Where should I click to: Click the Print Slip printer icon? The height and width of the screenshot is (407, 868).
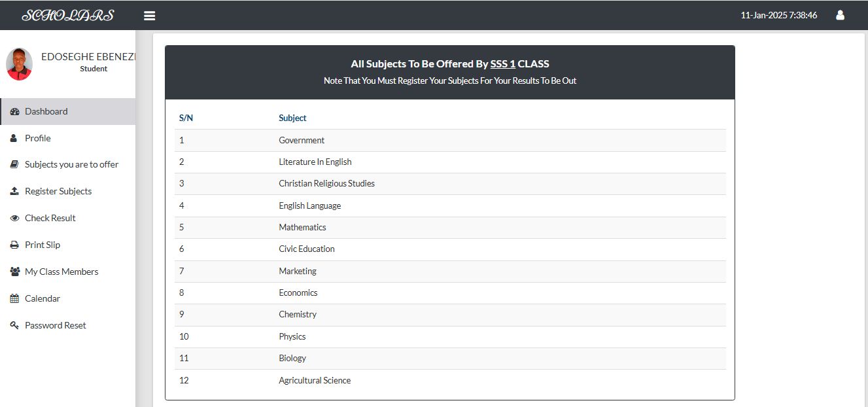[14, 245]
